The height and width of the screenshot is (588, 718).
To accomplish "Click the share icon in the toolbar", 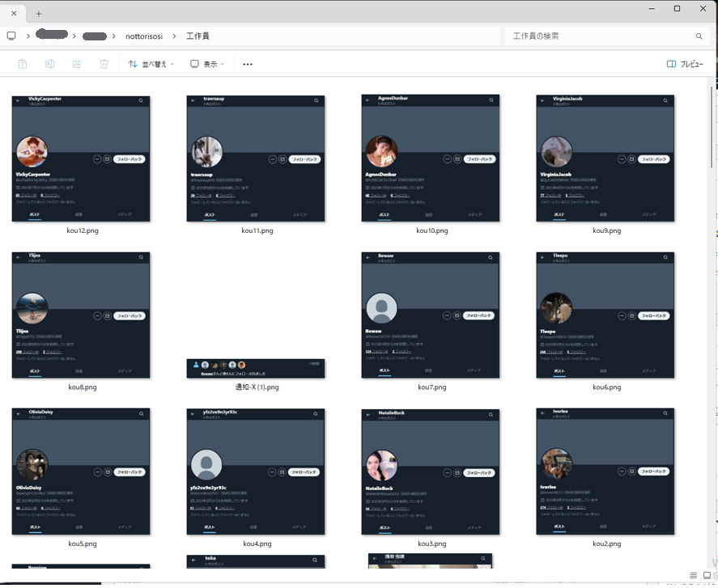I will pos(77,64).
